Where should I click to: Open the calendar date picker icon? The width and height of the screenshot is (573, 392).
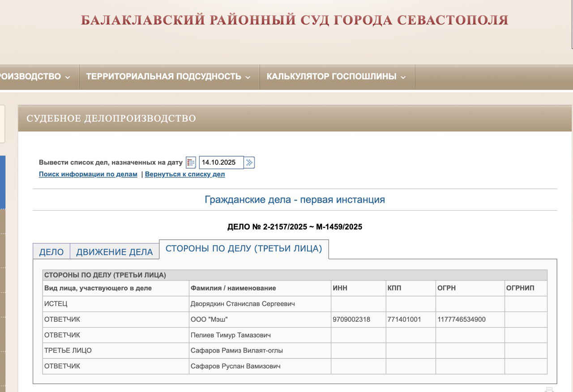[191, 162]
